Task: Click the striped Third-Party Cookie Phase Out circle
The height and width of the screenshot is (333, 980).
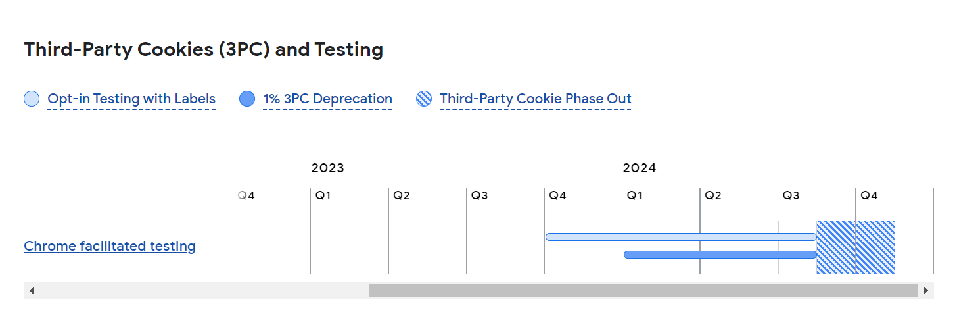Action: [424, 99]
